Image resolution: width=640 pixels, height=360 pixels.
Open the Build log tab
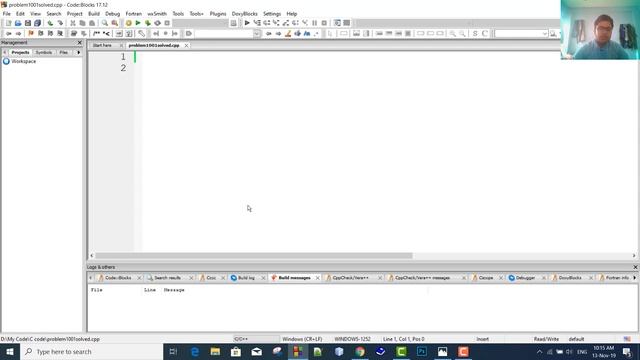(246, 278)
